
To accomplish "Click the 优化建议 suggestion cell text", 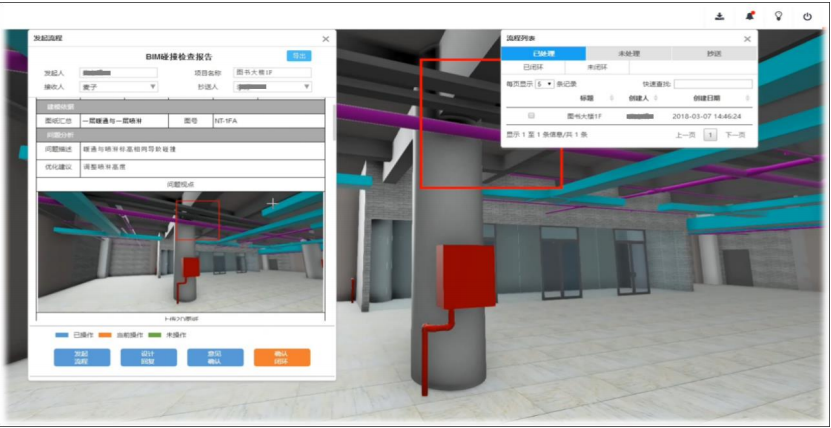I will (104, 167).
